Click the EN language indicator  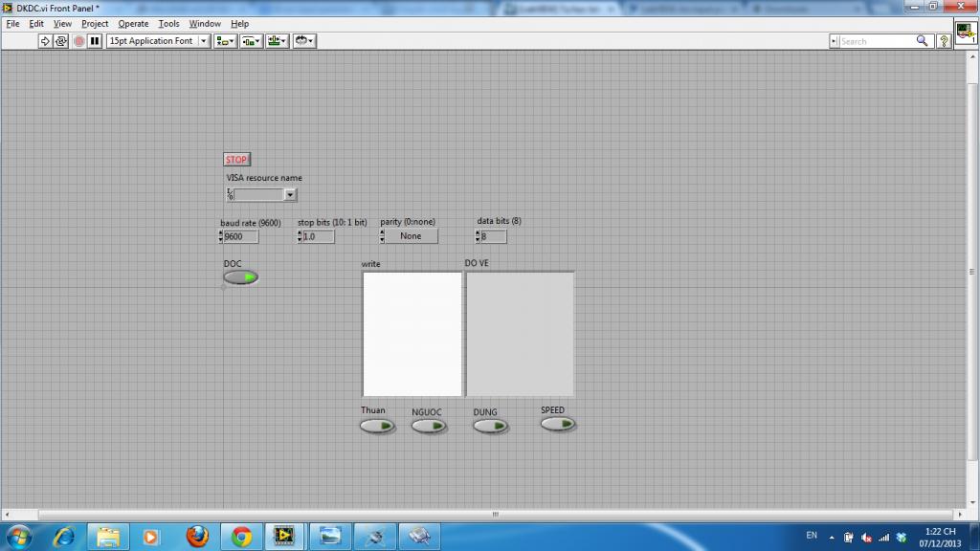click(x=812, y=536)
